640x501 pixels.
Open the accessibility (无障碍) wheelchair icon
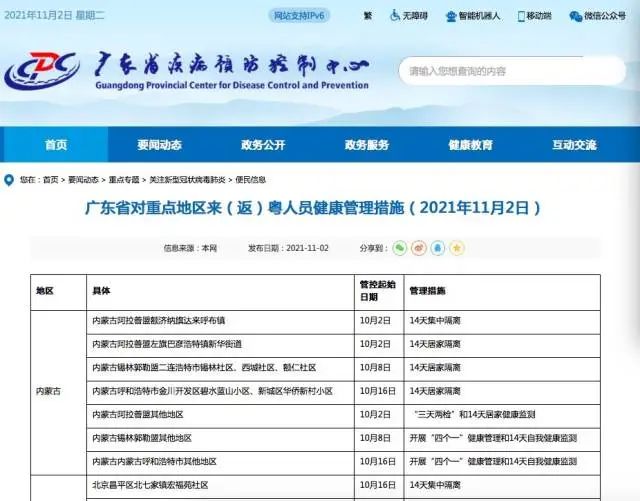coord(394,16)
